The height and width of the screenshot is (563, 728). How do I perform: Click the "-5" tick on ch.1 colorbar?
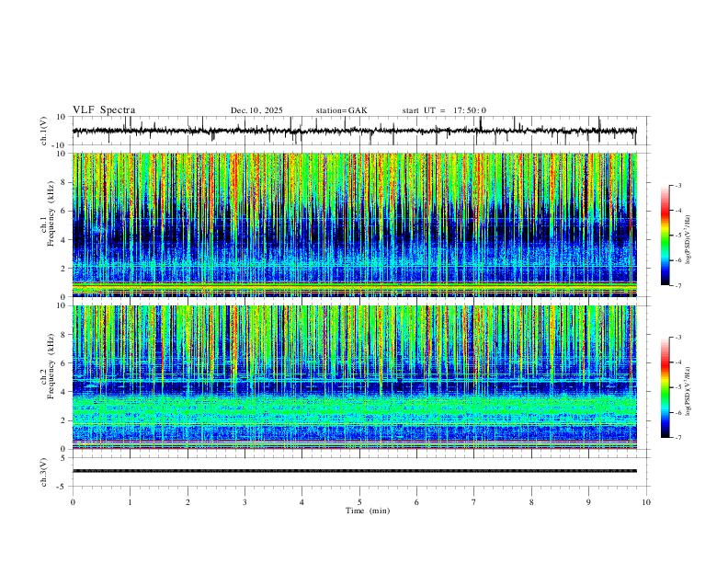[677, 236]
